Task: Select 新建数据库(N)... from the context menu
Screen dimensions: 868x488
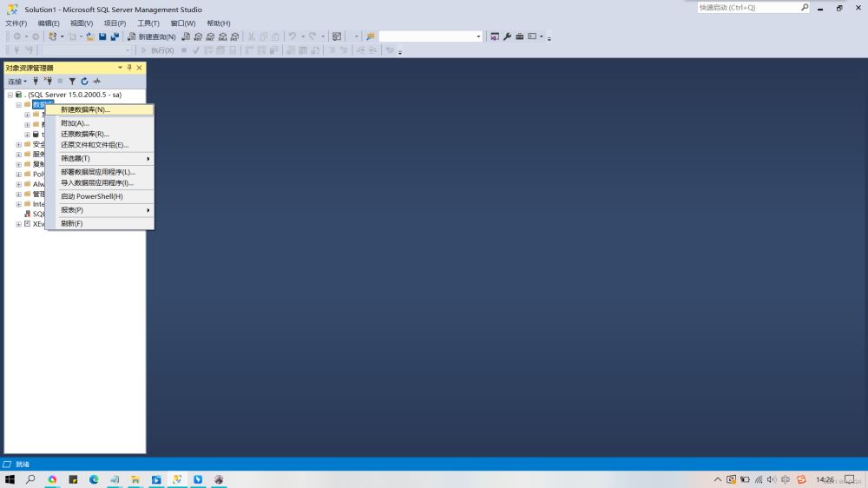Action: (x=85, y=110)
